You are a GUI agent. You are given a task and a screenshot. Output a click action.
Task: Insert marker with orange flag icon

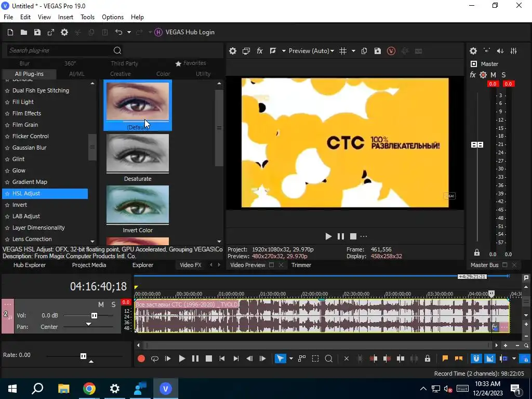pos(445,358)
